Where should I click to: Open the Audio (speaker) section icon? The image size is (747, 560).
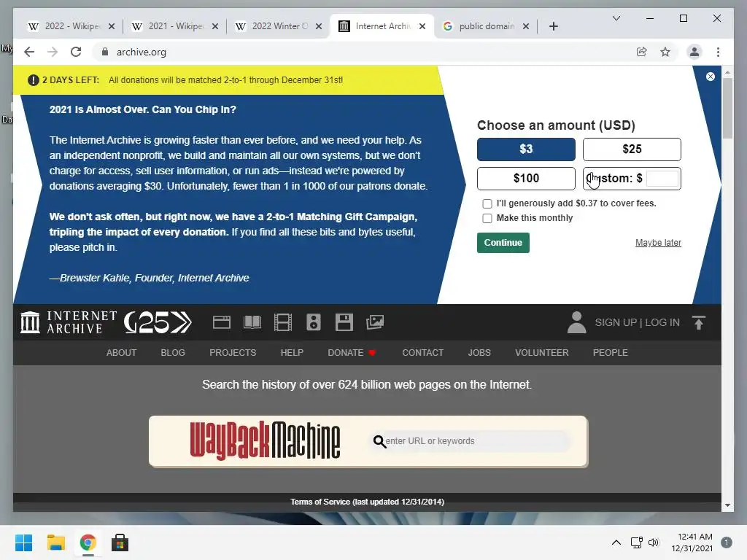(x=314, y=322)
